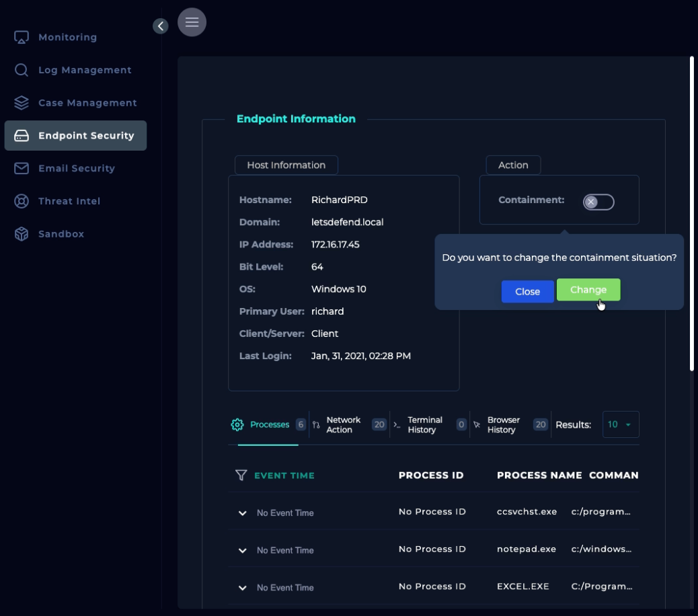This screenshot has height=616, width=698.
Task: Click the Case Management layers icon
Action: [x=22, y=103]
